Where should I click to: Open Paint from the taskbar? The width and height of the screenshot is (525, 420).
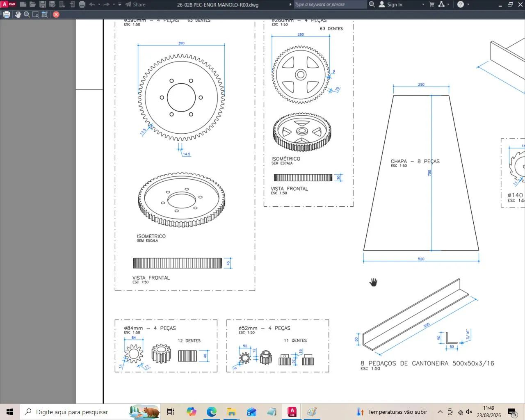(x=312, y=412)
